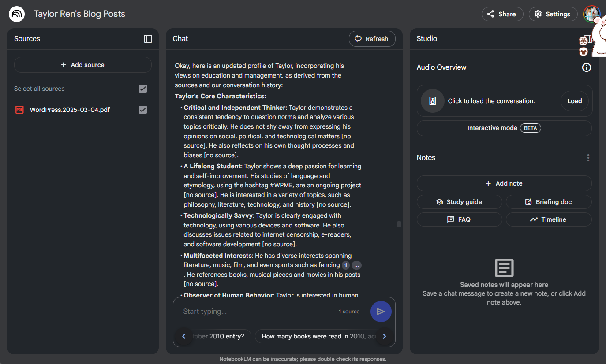Toggle the Select all sources checkbox
This screenshot has height=364, width=606.
pyautogui.click(x=143, y=89)
